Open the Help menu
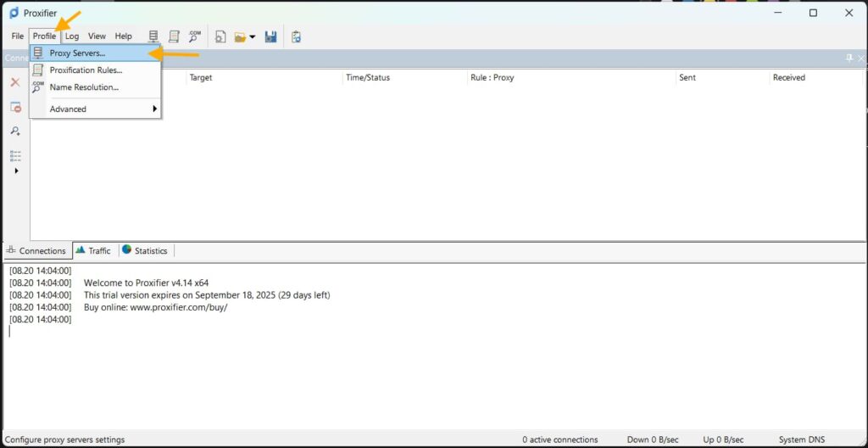The image size is (868, 448). click(124, 36)
